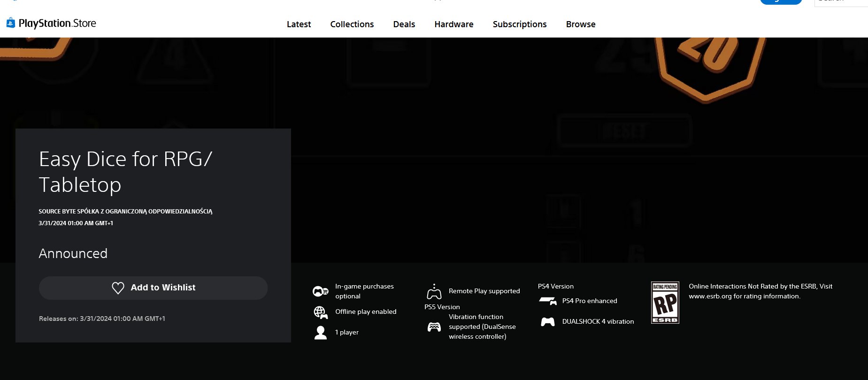Open the Subscriptions menu
The width and height of the screenshot is (868, 380).
520,24
